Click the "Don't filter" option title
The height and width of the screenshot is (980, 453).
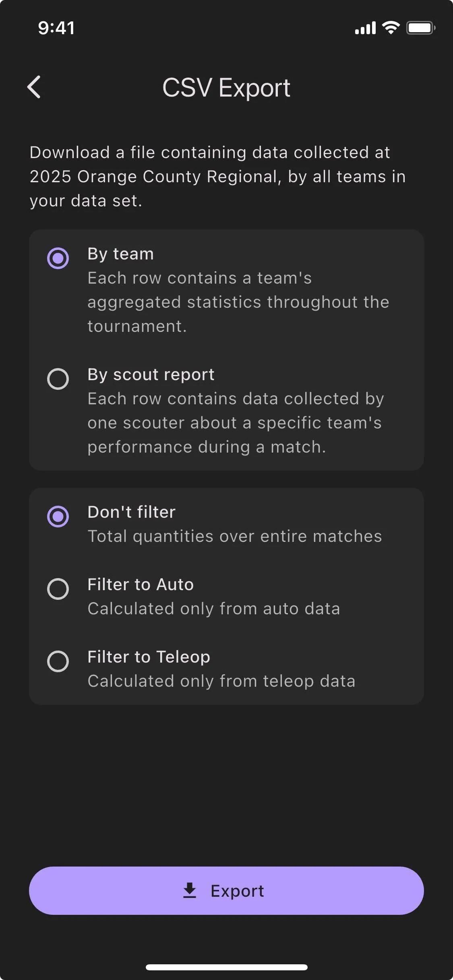(131, 512)
